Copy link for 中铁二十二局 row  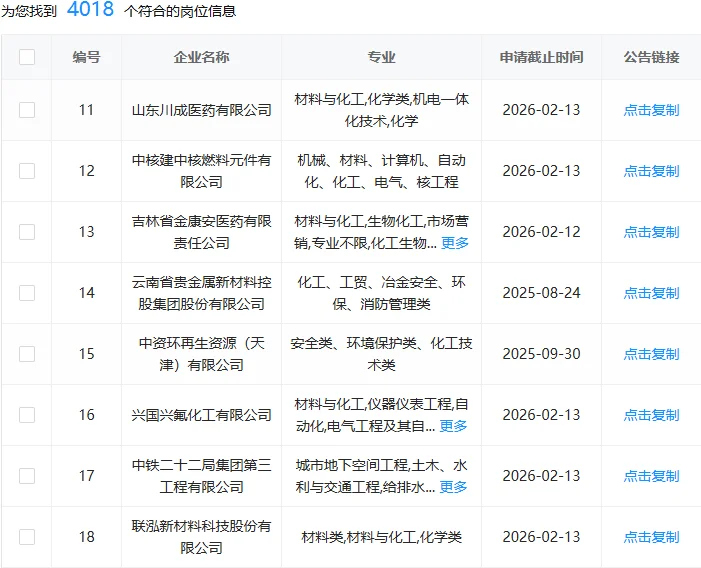[651, 476]
